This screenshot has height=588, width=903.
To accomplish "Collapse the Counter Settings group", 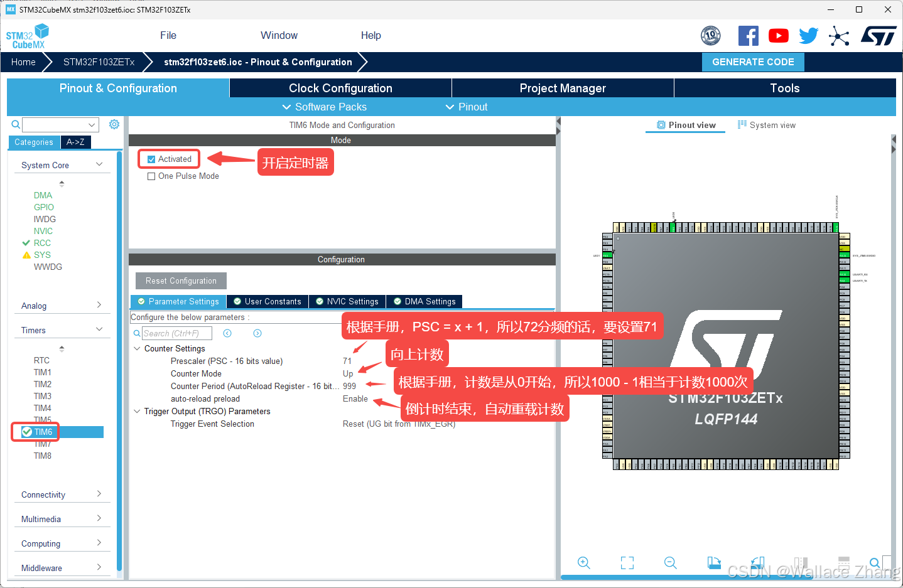I will [x=137, y=348].
